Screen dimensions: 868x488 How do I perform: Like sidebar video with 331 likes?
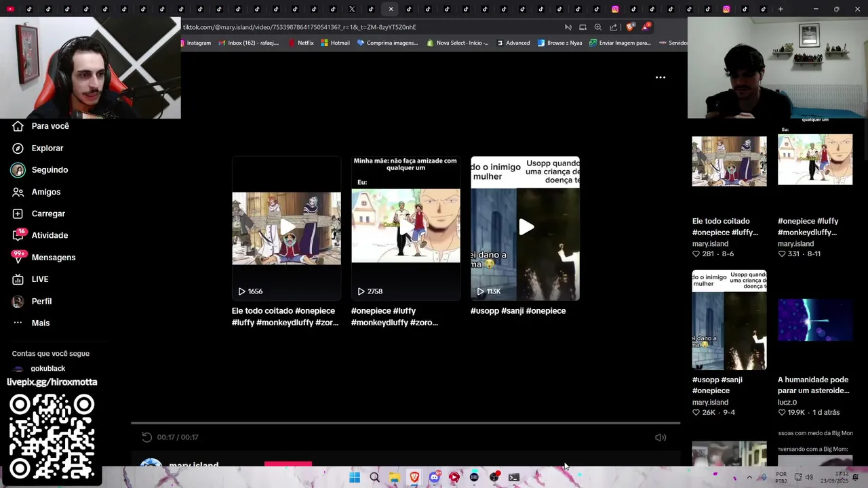pos(782,253)
